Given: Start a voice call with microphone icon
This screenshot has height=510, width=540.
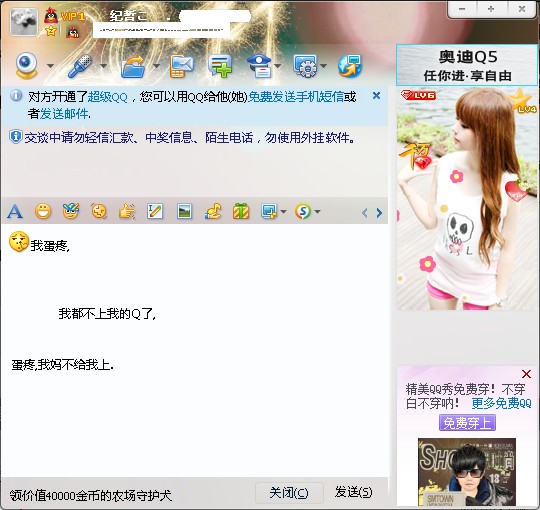Looking at the screenshot, I should (x=80, y=65).
